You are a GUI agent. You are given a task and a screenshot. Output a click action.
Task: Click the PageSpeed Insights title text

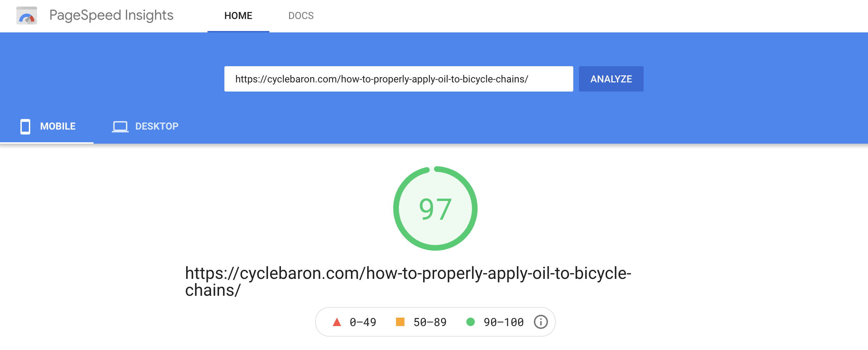click(x=111, y=15)
